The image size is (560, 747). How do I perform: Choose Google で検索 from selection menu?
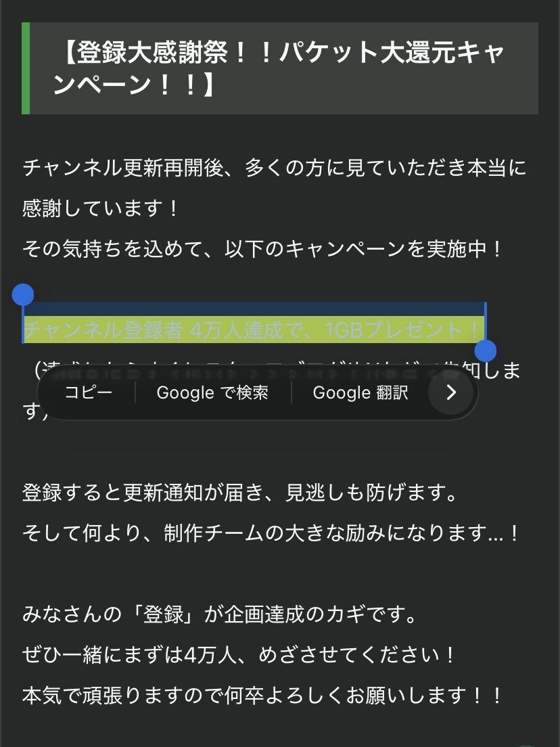(x=212, y=393)
